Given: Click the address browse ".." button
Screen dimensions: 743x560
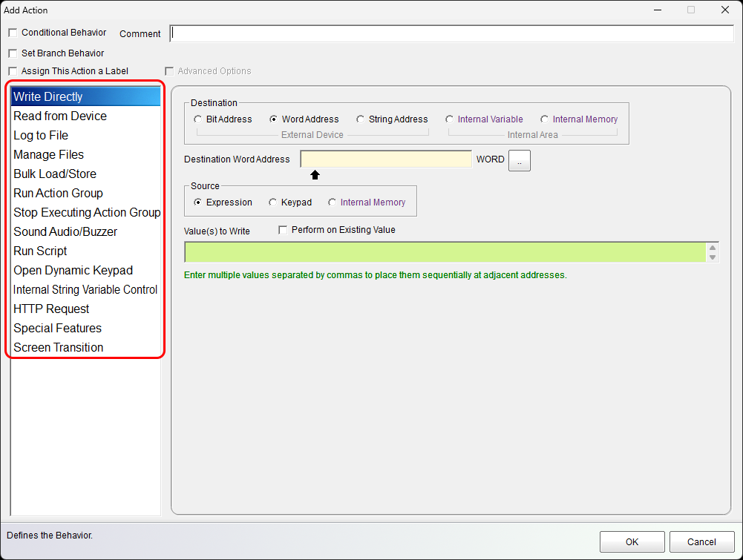Looking at the screenshot, I should (519, 160).
